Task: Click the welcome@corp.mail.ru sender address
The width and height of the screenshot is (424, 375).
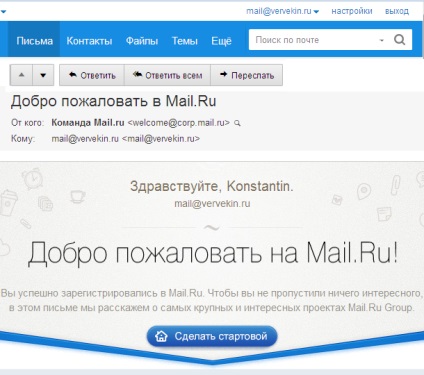Action: tap(179, 123)
